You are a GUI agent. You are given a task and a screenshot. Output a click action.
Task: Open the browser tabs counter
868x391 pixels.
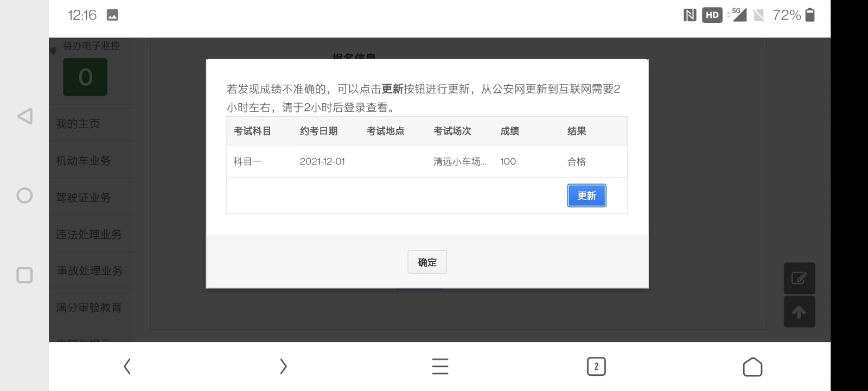[596, 367]
